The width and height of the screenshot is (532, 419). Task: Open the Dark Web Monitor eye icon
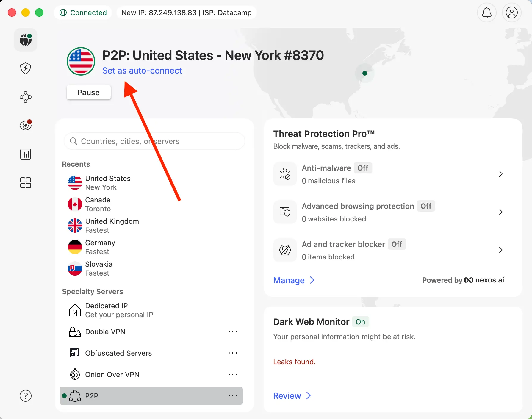(x=26, y=125)
